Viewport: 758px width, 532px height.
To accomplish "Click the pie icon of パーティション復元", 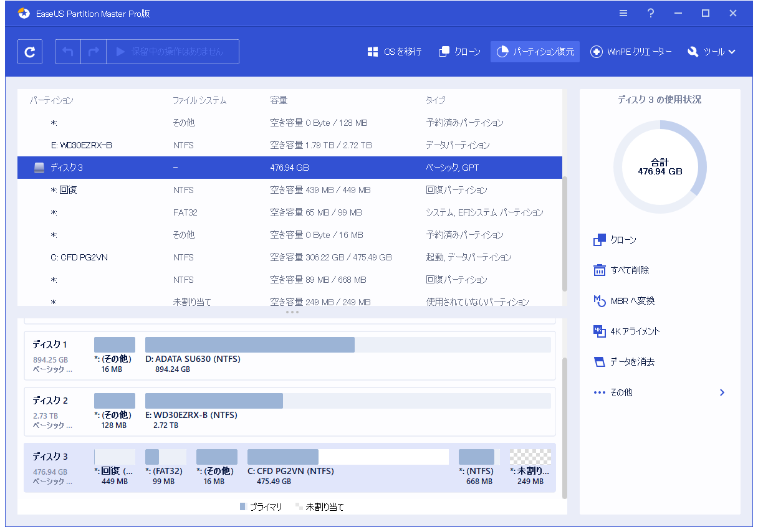I will point(502,52).
